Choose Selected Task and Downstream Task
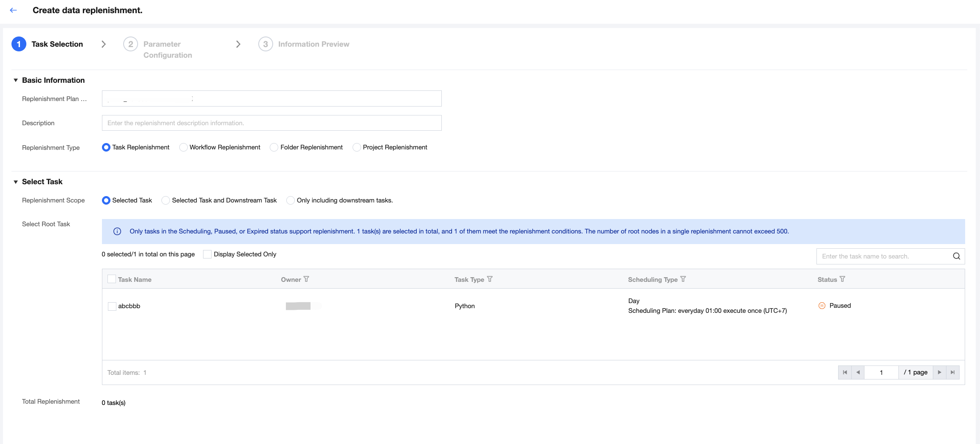Screen dimensions: 980x444 tap(166, 200)
